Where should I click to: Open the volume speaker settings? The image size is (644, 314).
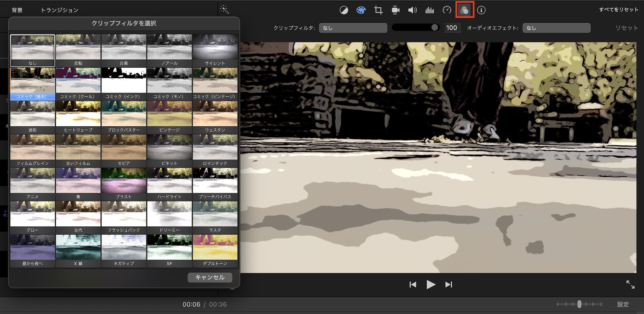coord(412,10)
